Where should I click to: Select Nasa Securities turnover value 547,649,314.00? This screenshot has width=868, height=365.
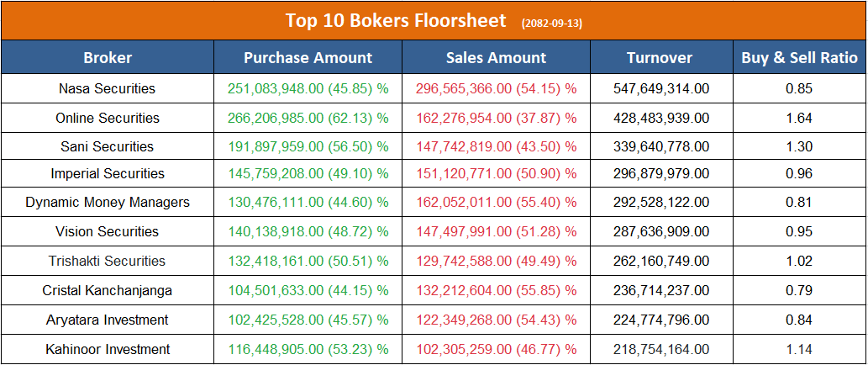[660, 88]
